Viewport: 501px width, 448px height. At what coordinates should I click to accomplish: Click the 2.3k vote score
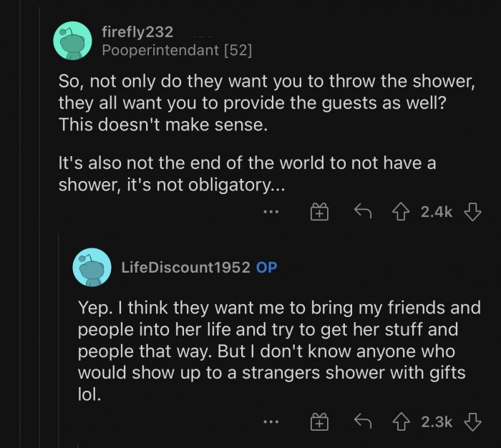(x=436, y=422)
